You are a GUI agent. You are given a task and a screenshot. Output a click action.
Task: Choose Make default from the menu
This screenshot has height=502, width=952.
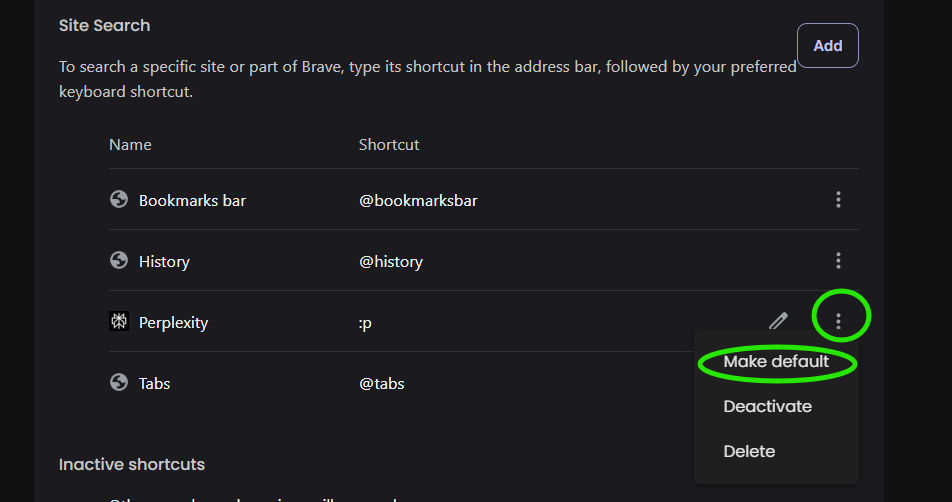click(776, 362)
